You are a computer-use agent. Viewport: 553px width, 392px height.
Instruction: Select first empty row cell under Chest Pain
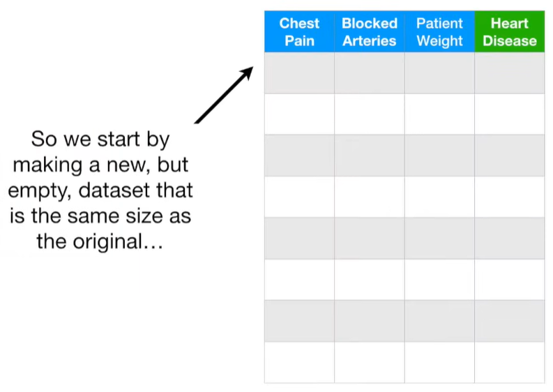point(299,73)
